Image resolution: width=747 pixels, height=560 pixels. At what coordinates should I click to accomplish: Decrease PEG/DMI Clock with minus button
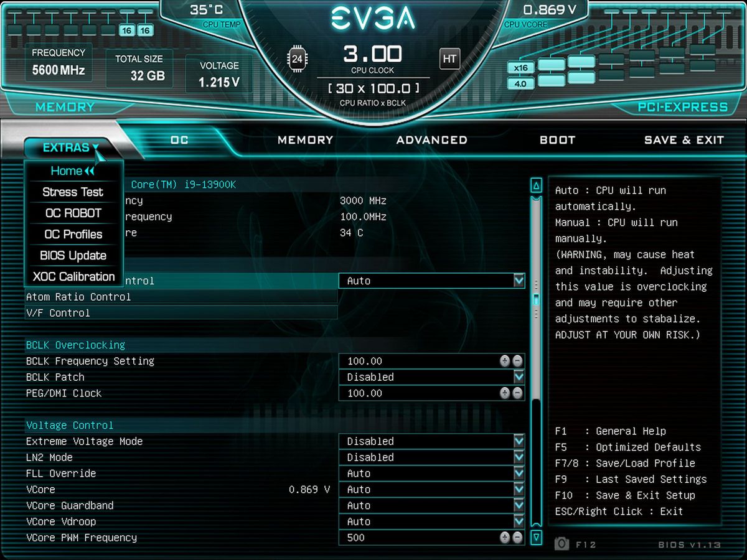[517, 393]
